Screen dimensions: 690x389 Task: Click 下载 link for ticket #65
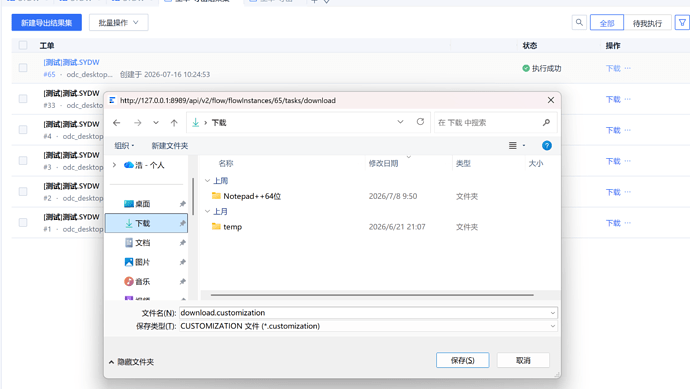613,68
